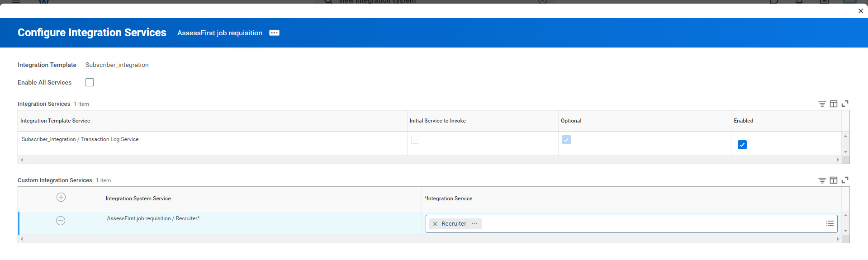Toggle the Enable All Services checkbox

coord(90,82)
